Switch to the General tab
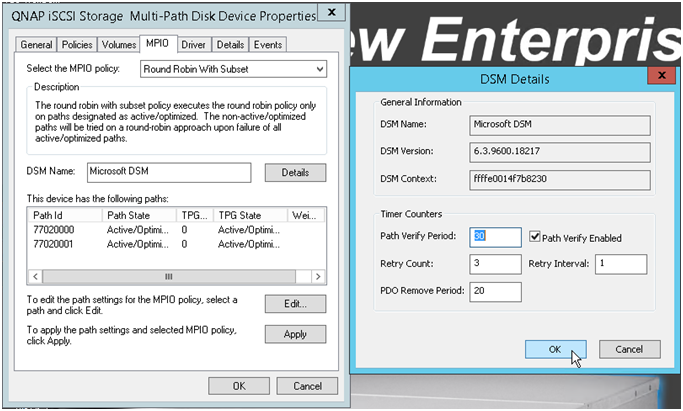The width and height of the screenshot is (683, 411). click(36, 45)
